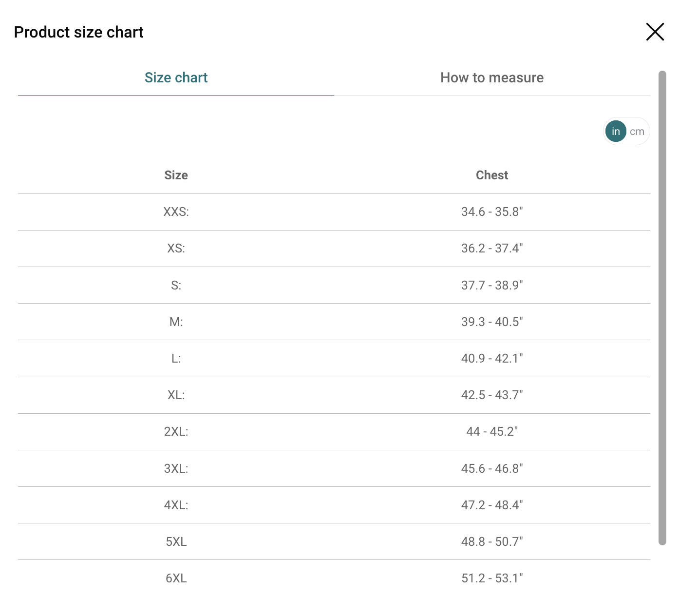The height and width of the screenshot is (616, 679).
Task: Click the M size row label
Action: pos(176,322)
